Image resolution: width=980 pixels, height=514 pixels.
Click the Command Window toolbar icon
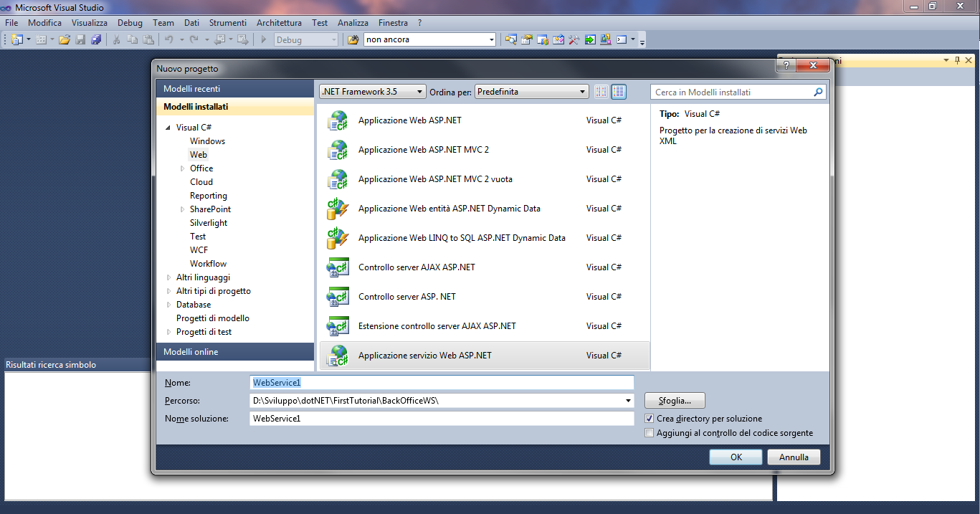pos(622,39)
